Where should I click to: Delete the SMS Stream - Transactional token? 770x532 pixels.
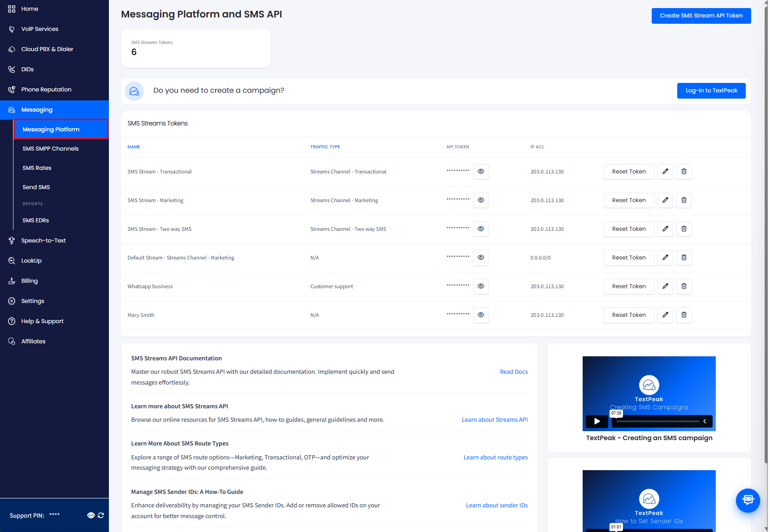pos(684,172)
